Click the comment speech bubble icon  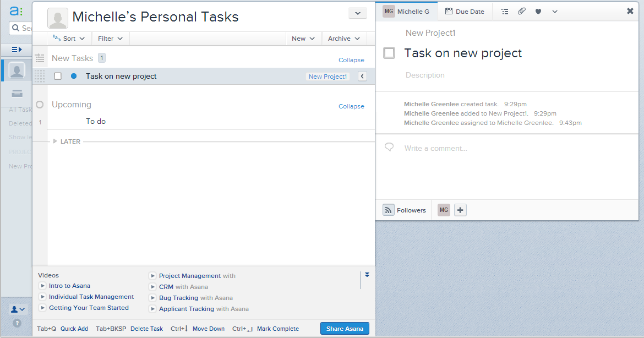tap(389, 147)
